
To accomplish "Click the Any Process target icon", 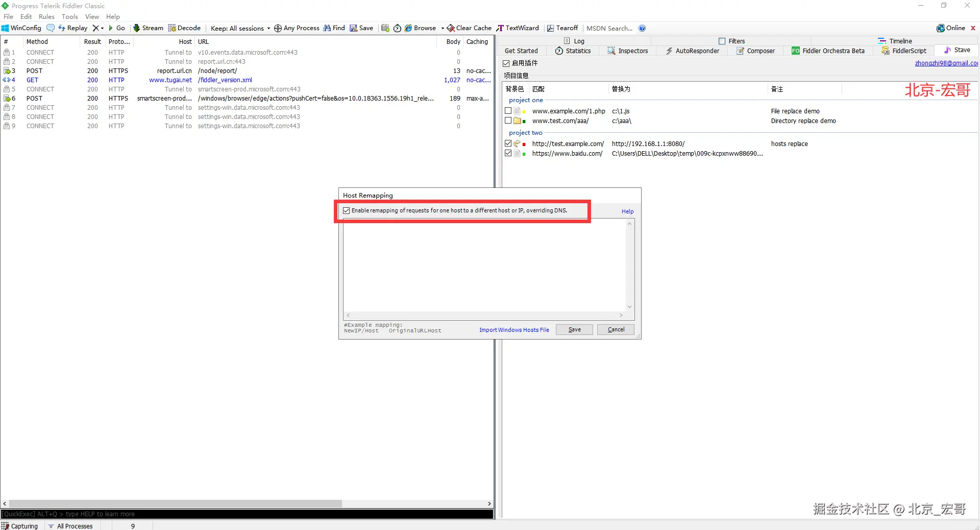I will coord(278,28).
